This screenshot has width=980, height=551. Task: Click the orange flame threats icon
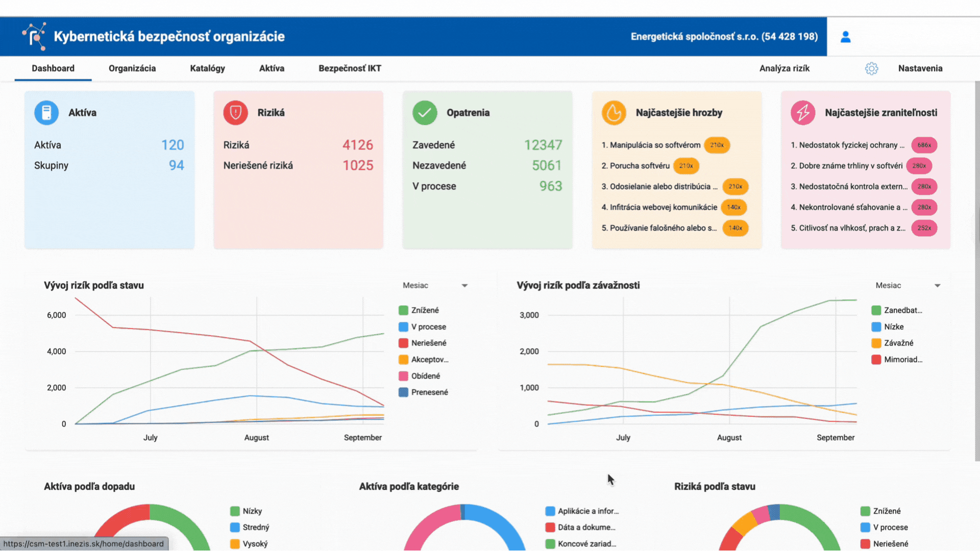(x=614, y=113)
